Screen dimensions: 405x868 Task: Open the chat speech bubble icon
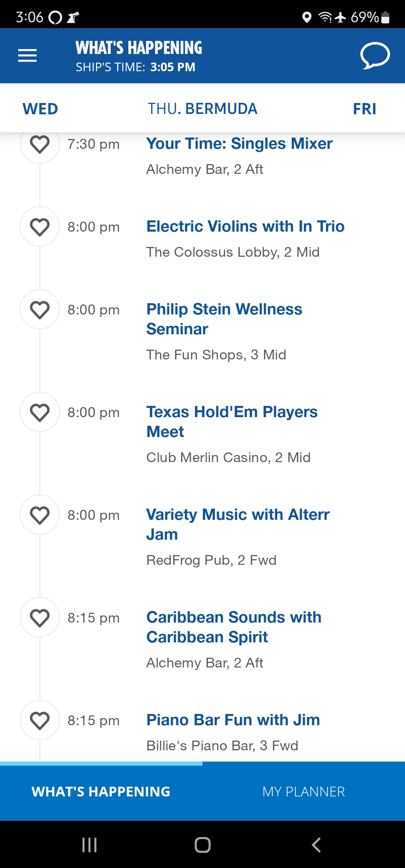(x=375, y=56)
